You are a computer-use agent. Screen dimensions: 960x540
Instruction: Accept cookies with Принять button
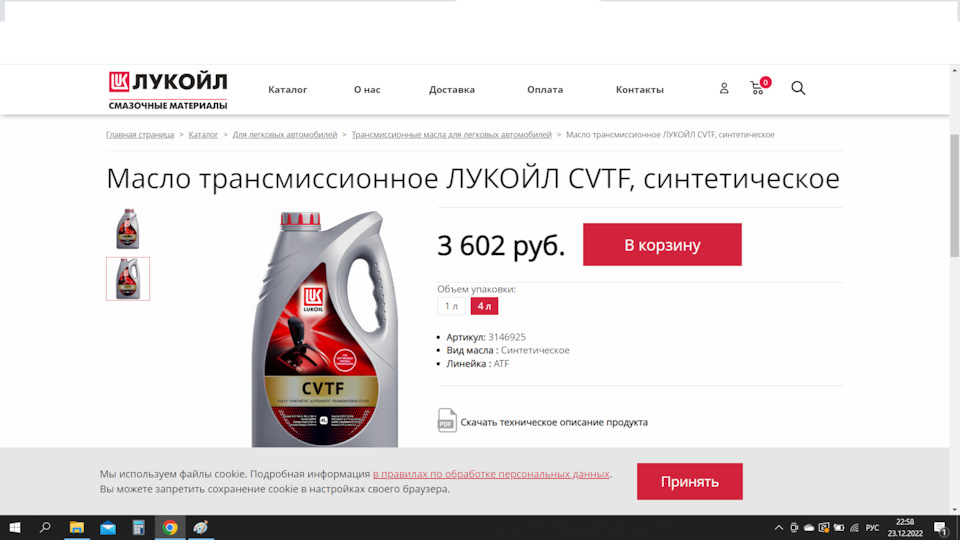coord(689,481)
